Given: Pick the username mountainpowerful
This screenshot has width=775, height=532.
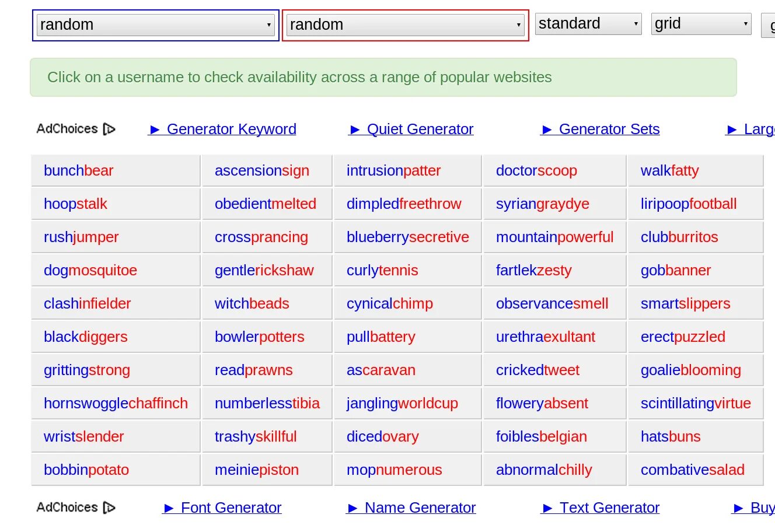Looking at the screenshot, I should pos(554,237).
